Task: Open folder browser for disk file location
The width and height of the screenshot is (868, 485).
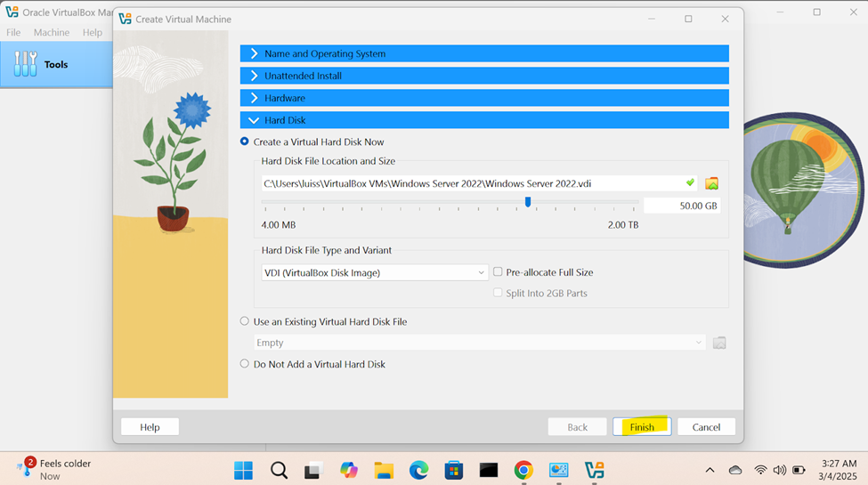Action: [711, 183]
